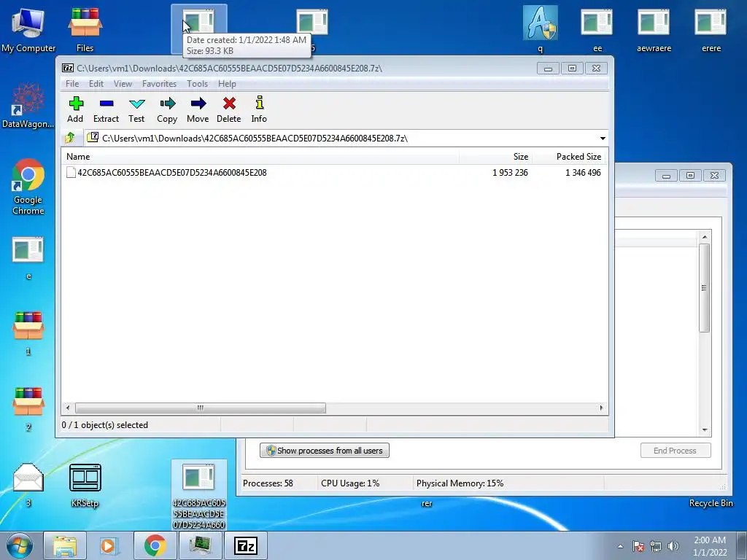Select the archive icon labeled 2
The image size is (747, 560).
28,408
